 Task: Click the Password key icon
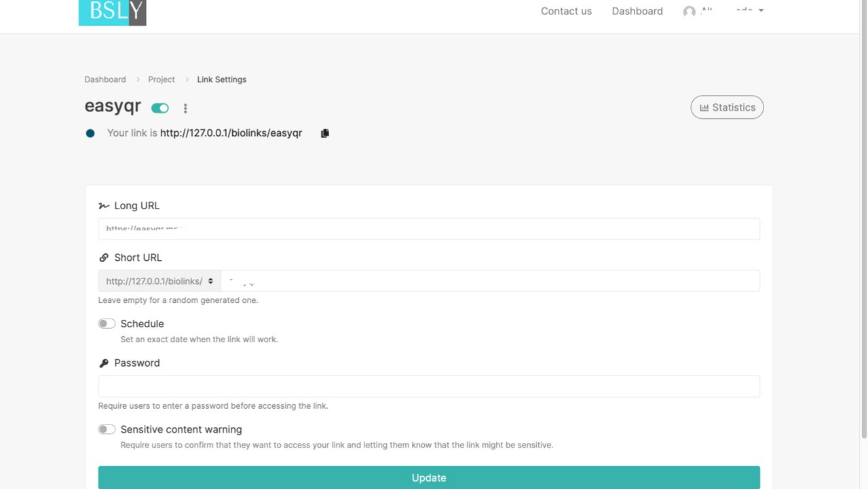(x=104, y=363)
